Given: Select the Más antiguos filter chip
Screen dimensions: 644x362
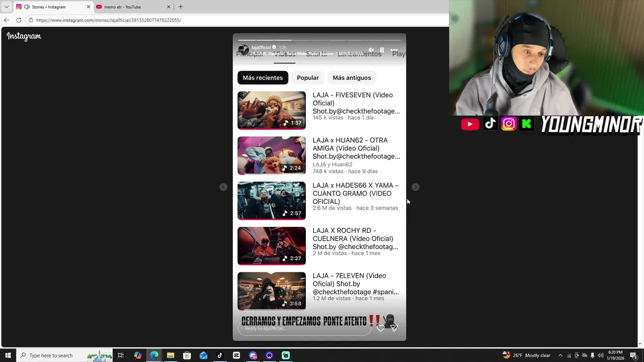Looking at the screenshot, I should point(352,78).
